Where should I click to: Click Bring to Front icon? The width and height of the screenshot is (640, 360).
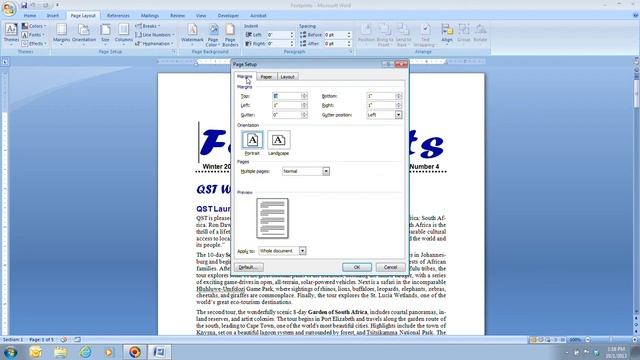click(x=384, y=35)
